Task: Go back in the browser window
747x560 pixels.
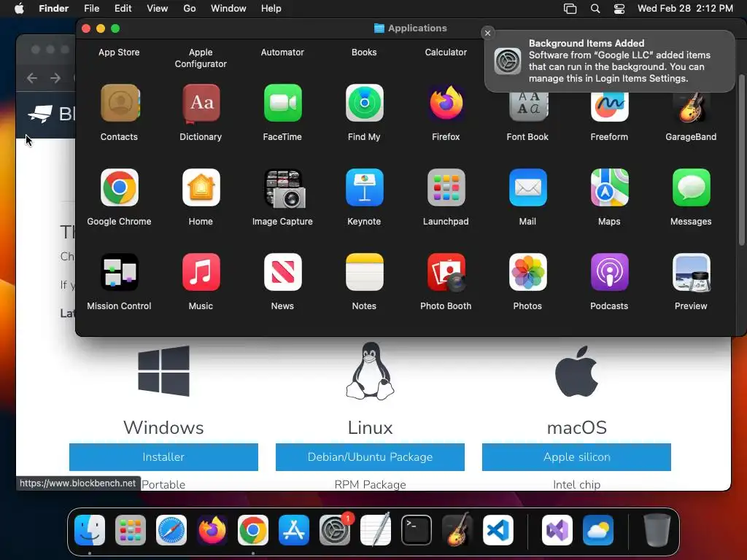Action: [x=32, y=77]
